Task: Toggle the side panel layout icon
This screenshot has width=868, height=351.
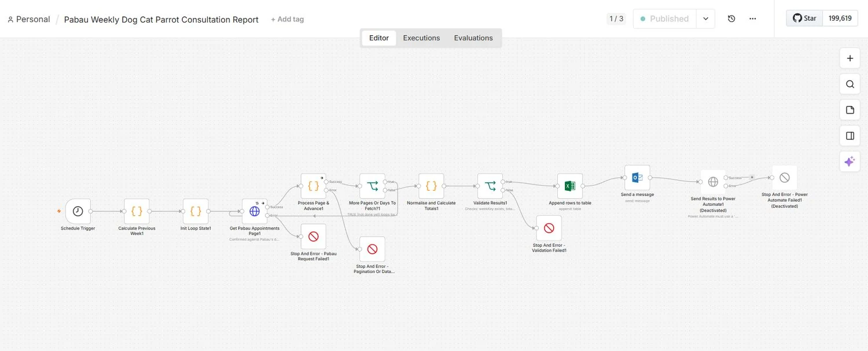Action: [849, 136]
